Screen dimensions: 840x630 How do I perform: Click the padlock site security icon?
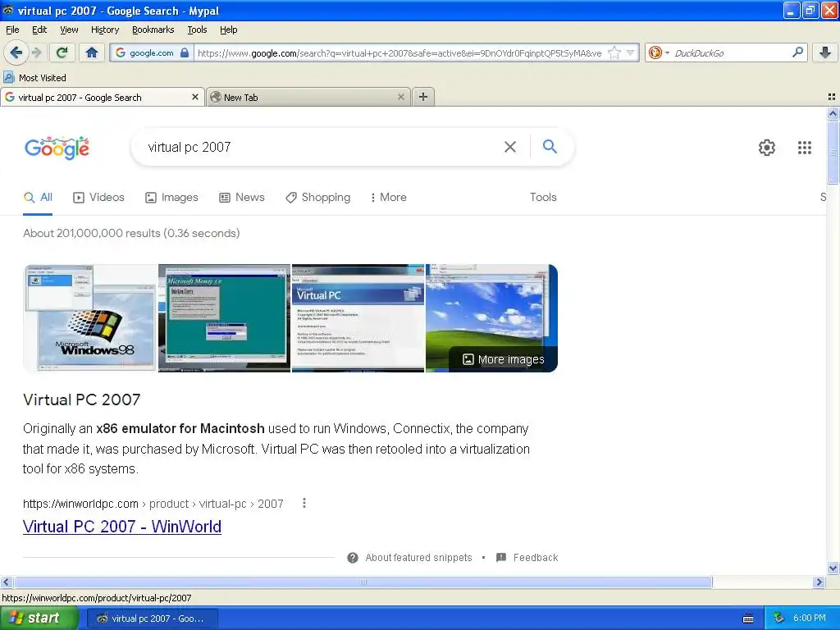[x=185, y=52]
